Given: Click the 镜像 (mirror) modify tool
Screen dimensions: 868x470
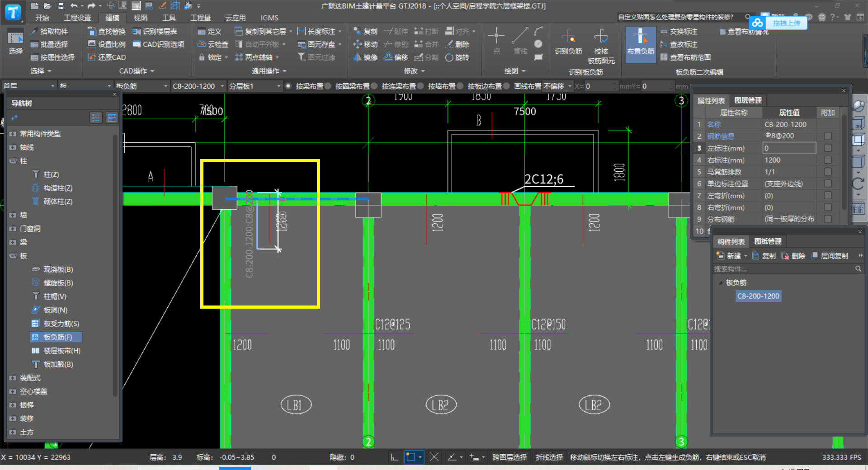Looking at the screenshot, I should tap(365, 57).
